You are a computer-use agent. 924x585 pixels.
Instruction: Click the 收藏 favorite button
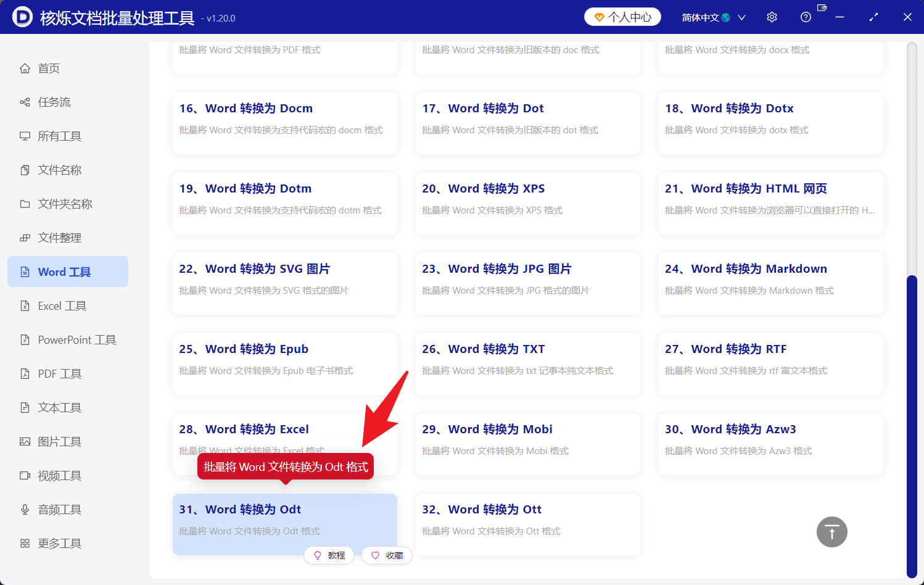click(x=387, y=555)
